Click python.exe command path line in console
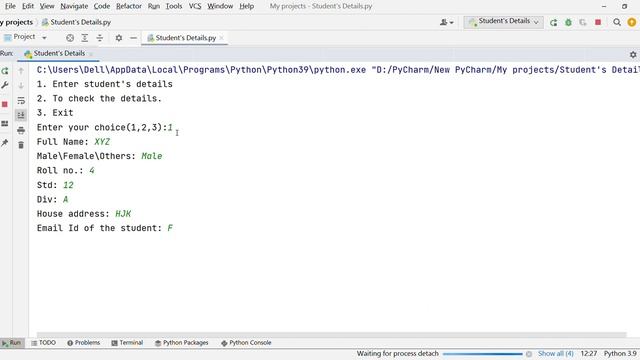The image size is (640, 360). [338, 70]
